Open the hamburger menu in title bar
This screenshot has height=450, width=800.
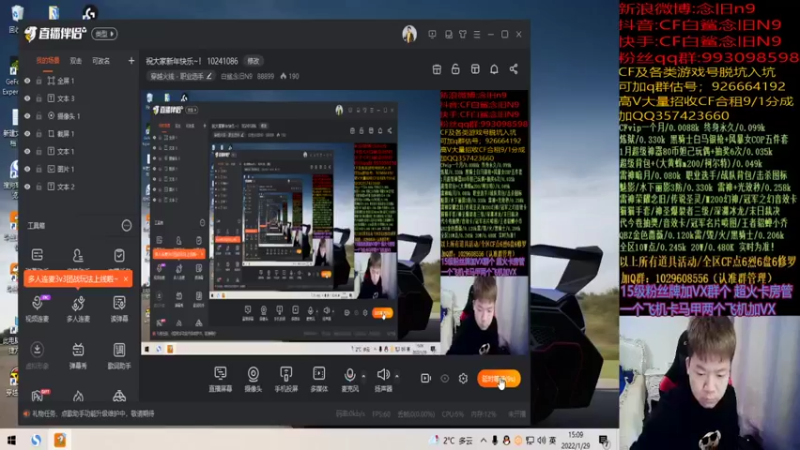coord(477,34)
